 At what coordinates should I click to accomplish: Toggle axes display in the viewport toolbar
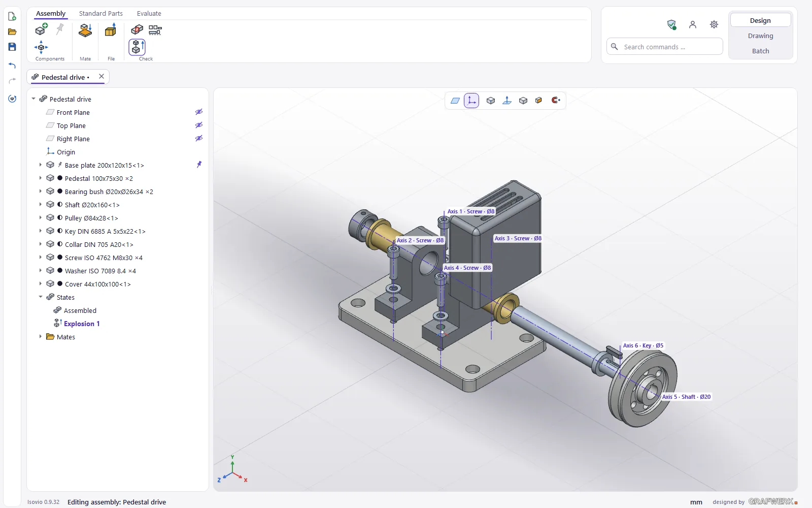pos(471,101)
